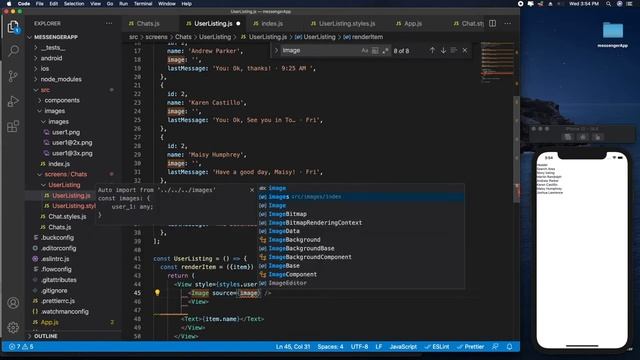Open the Apple menu

9,4
